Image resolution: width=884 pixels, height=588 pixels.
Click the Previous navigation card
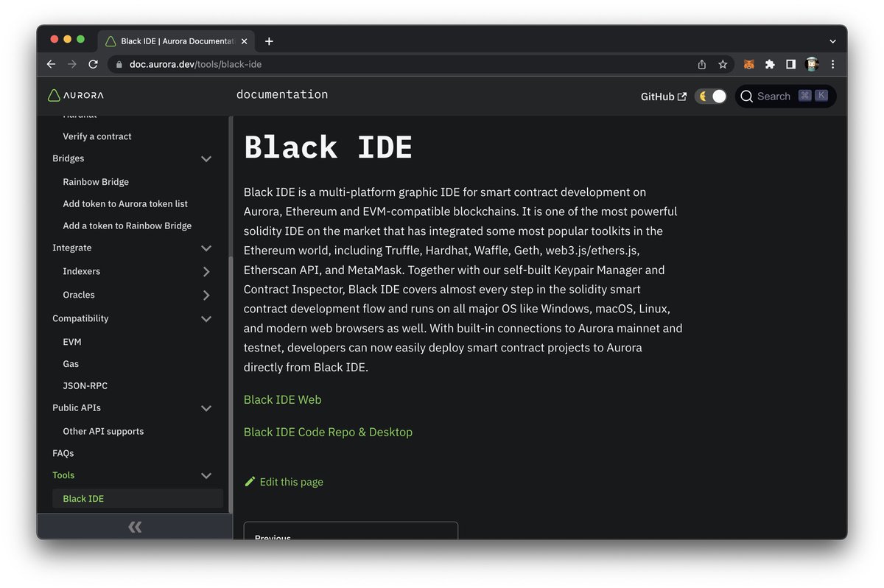(351, 534)
